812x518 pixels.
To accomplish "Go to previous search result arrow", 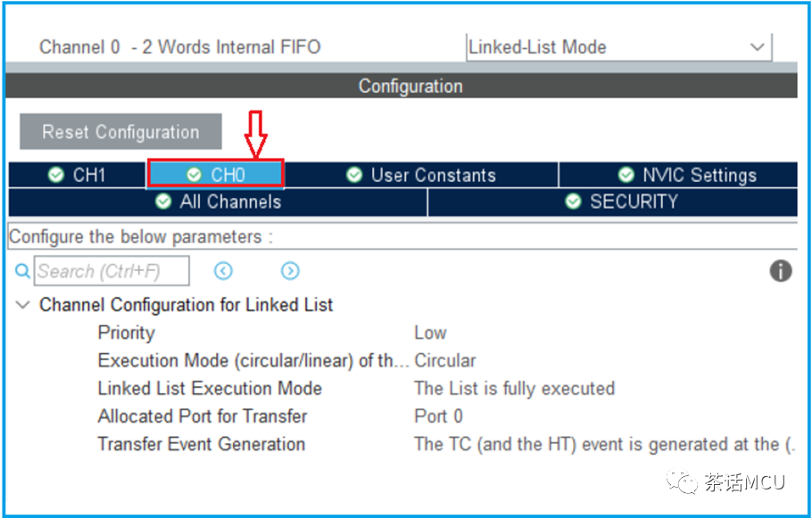I will (223, 271).
